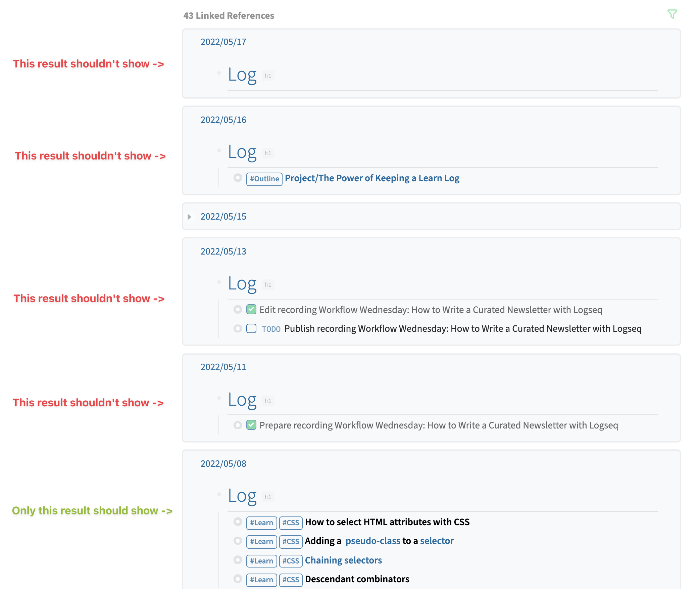The width and height of the screenshot is (700, 589).
Task: Click the bullet next to "How to select HTML attributes with CSS"
Action: point(238,522)
